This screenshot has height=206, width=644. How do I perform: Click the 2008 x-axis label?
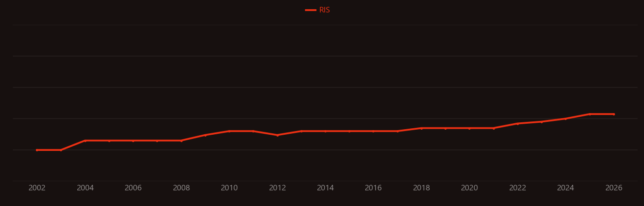pos(181,188)
